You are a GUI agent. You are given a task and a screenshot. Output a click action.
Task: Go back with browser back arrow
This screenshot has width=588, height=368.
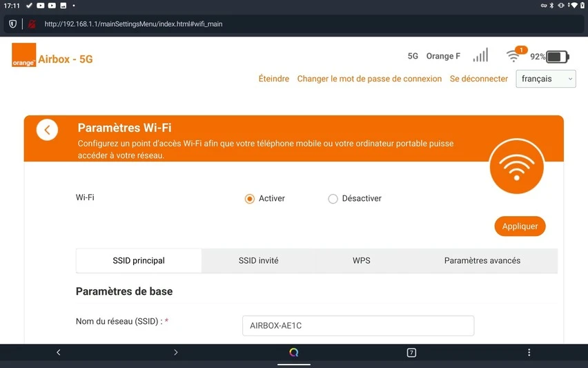point(59,352)
